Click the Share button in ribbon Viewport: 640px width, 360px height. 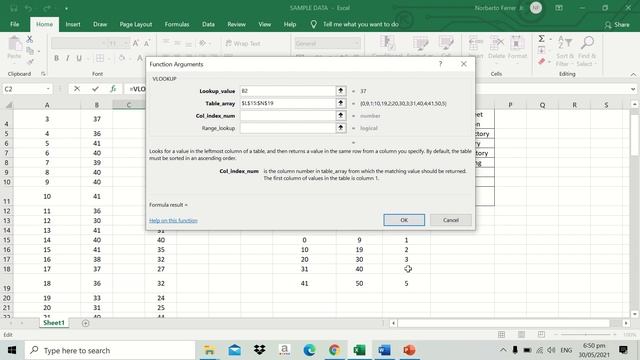[617, 24]
